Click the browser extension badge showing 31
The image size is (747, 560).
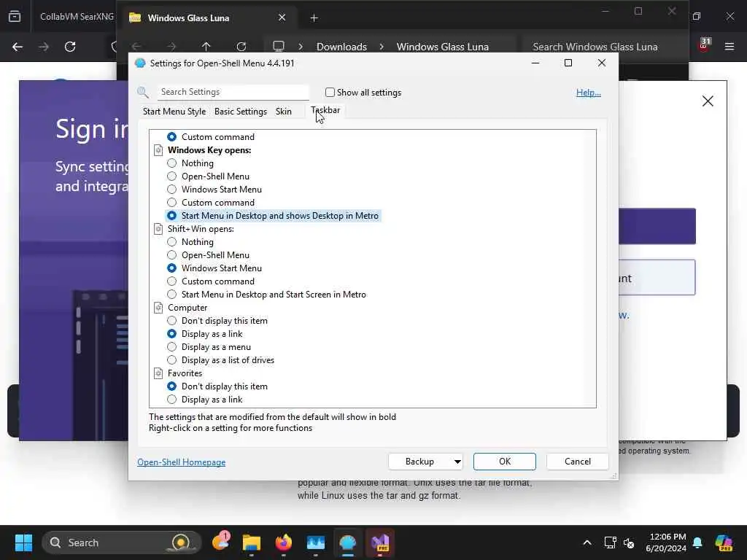pos(704,44)
